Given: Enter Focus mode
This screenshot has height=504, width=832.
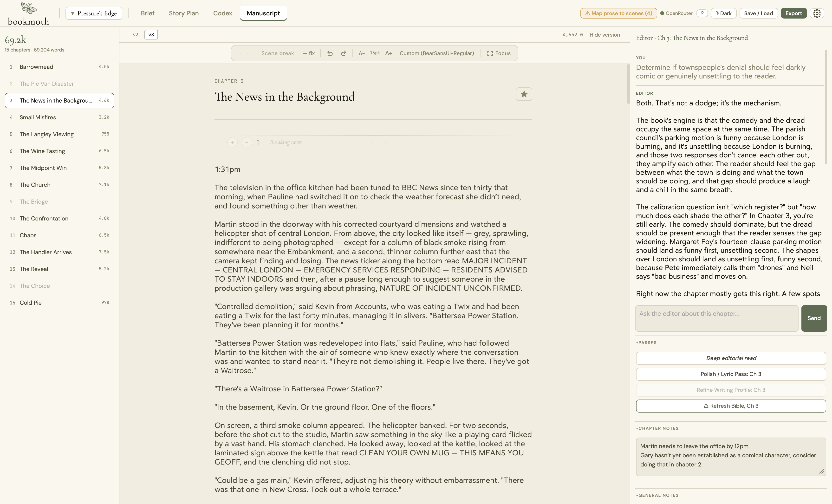Looking at the screenshot, I should point(499,53).
